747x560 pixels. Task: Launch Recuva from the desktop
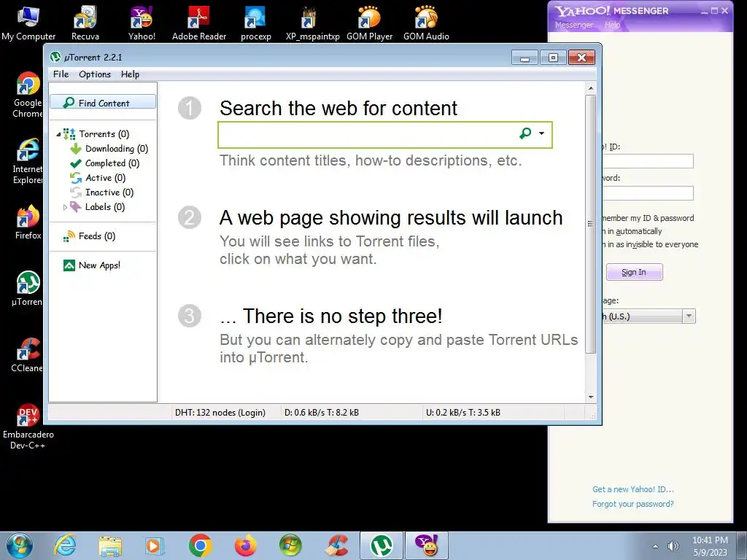(85, 23)
